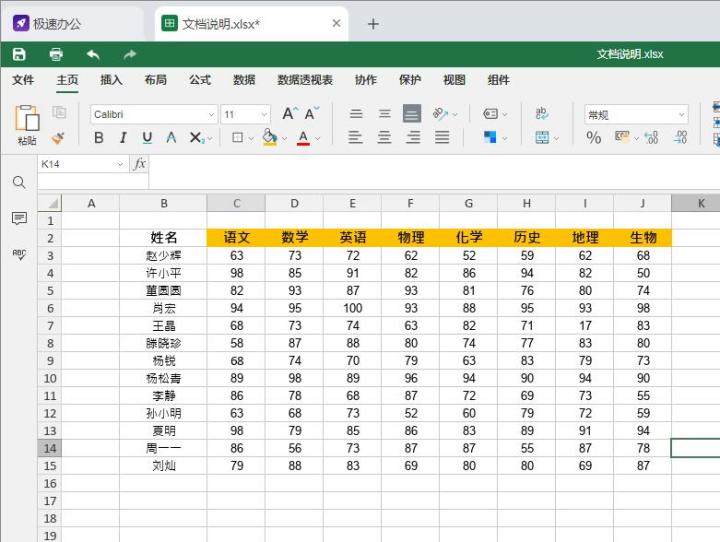Select the format painter brush
The height and width of the screenshot is (542, 720).
[58, 137]
